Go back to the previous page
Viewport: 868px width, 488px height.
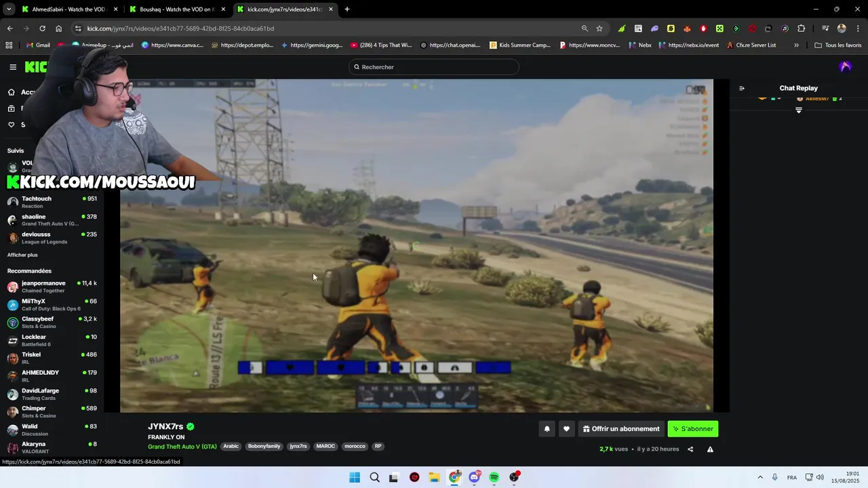click(9, 28)
